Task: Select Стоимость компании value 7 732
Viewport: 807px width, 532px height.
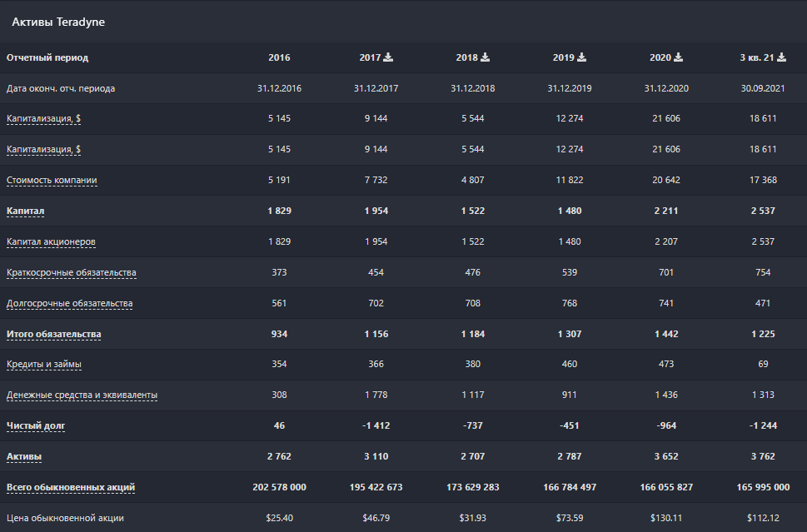Action: coord(376,180)
